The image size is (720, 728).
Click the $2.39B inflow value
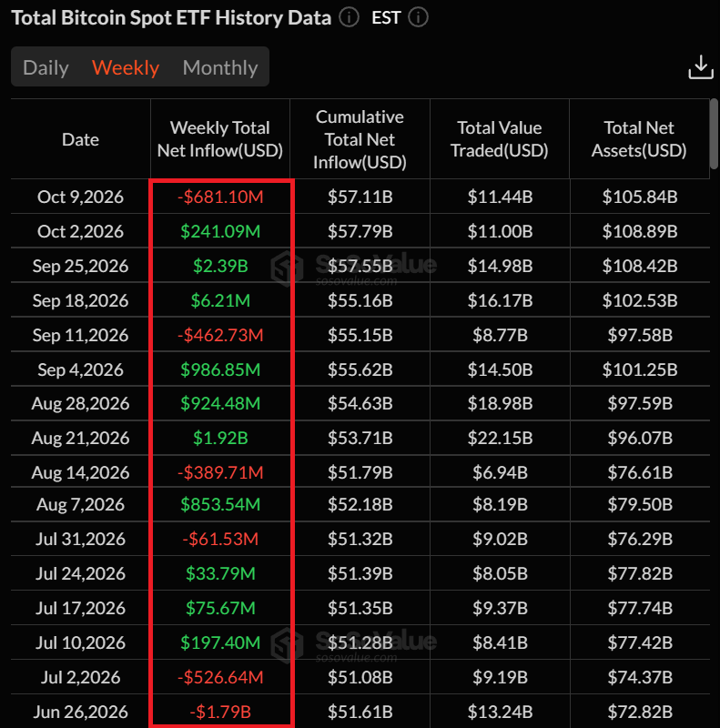point(220,266)
